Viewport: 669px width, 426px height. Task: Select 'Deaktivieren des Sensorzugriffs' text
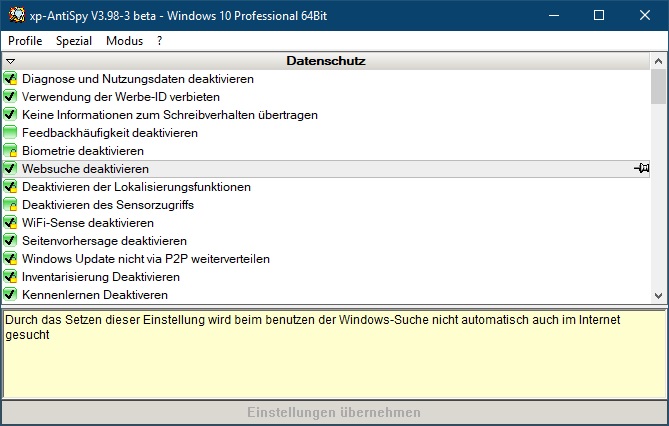point(108,205)
